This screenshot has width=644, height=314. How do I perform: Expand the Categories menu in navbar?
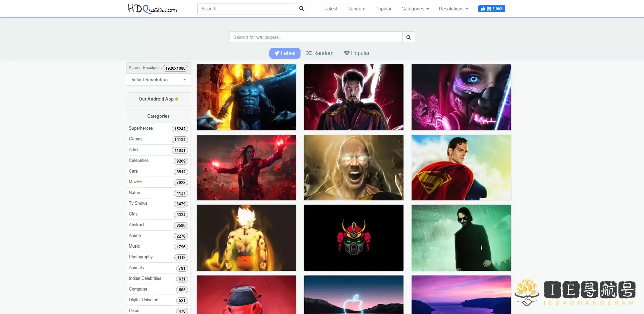pyautogui.click(x=415, y=9)
